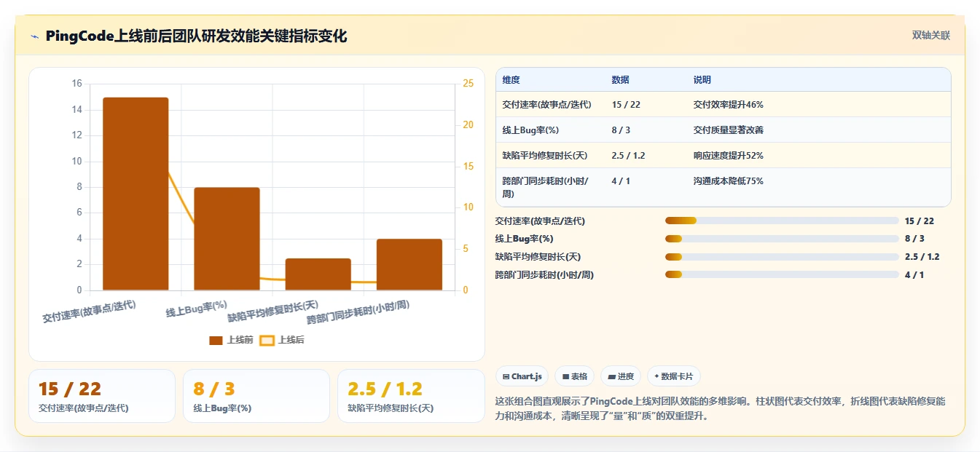980x452 pixels.
Task: Click the description paragraph starting 这张组合图
Action: pyautogui.click(x=720, y=409)
